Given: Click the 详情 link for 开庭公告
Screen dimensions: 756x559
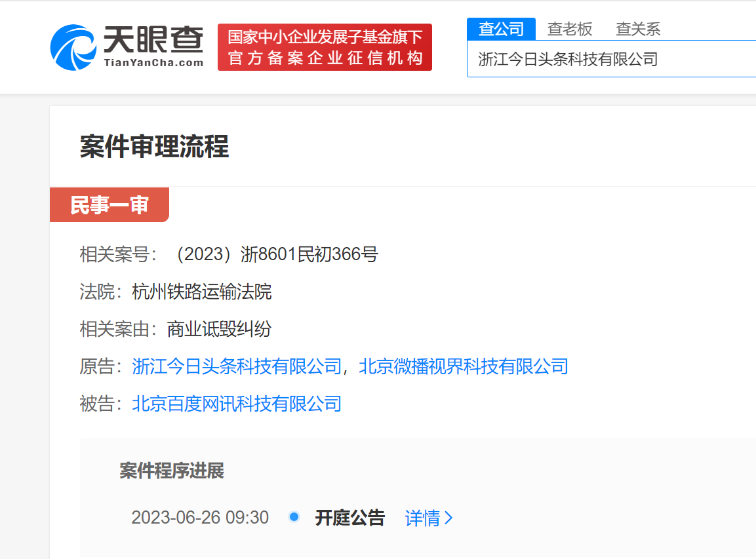Looking at the screenshot, I should [x=422, y=518].
